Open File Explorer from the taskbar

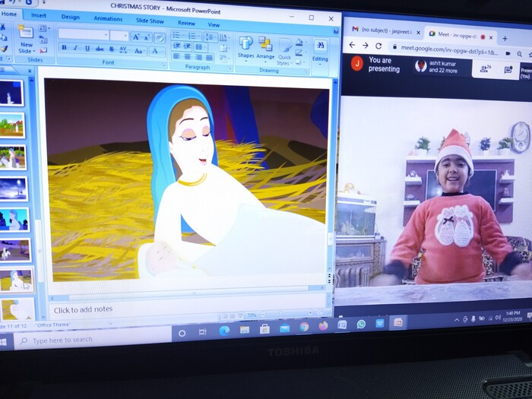click(244, 329)
